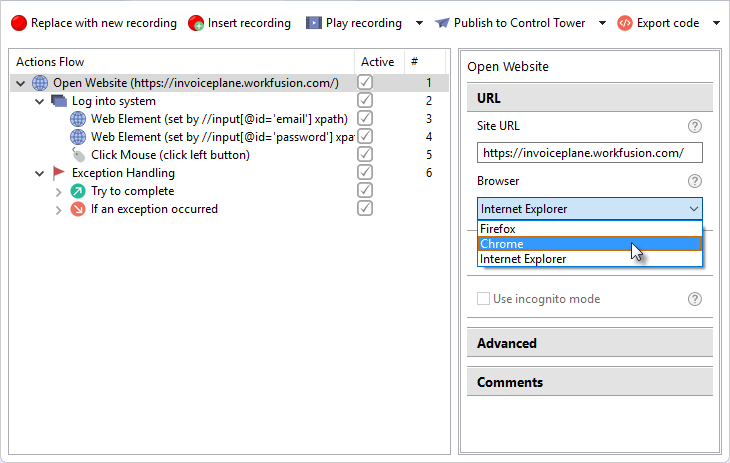Screen dimensions: 730x463
Task: Expand the Try to complete node
Action: [58, 191]
